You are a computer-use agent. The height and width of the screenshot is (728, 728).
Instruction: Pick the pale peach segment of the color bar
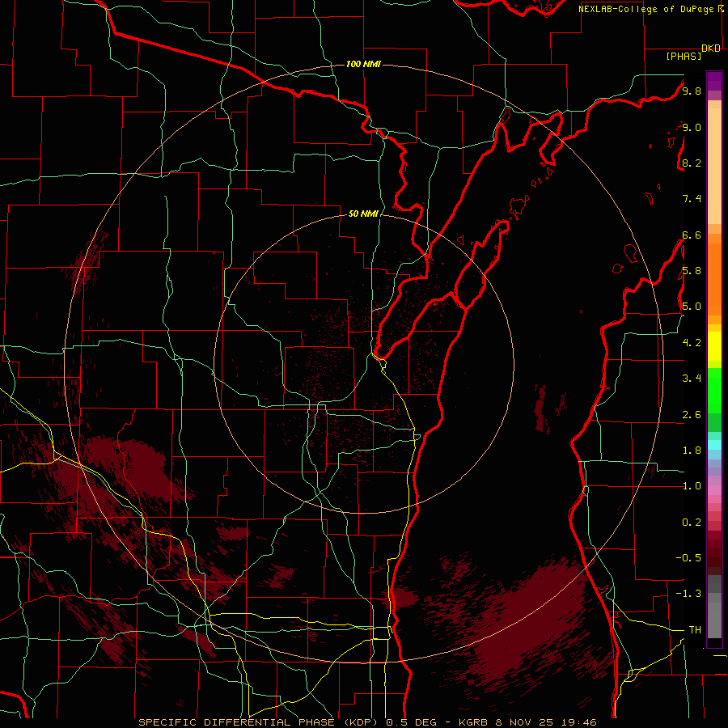click(714, 167)
